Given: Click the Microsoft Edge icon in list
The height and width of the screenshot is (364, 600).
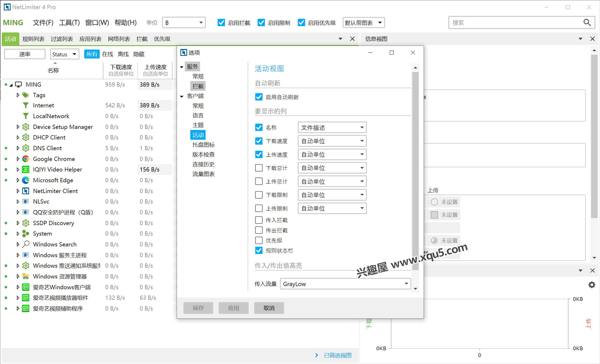Looking at the screenshot, I should 26,180.
